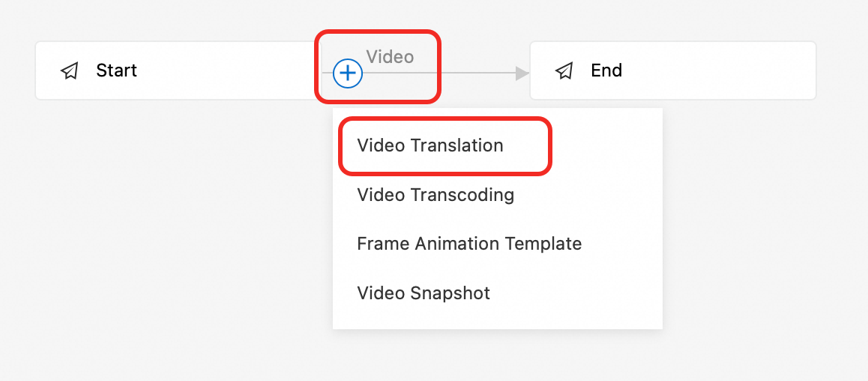Click the paper plane icon in End node
The height and width of the screenshot is (381, 868).
(x=564, y=71)
